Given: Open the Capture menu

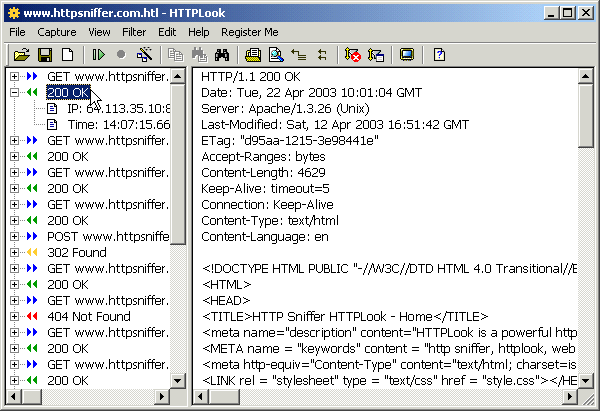Looking at the screenshot, I should point(57,32).
